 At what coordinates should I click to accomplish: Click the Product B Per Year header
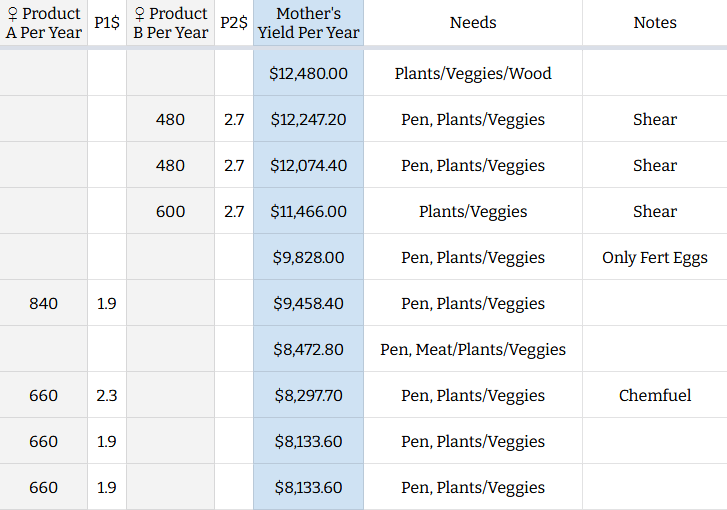[x=170, y=23]
